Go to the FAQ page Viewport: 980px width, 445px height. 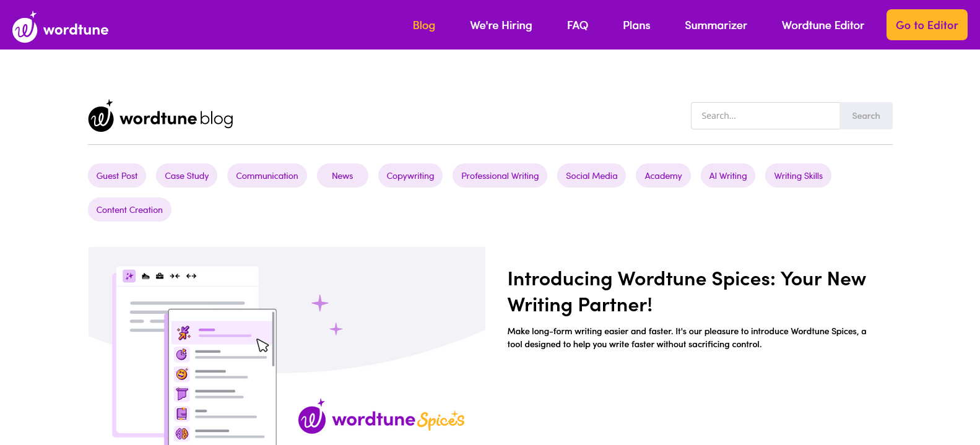tap(578, 25)
